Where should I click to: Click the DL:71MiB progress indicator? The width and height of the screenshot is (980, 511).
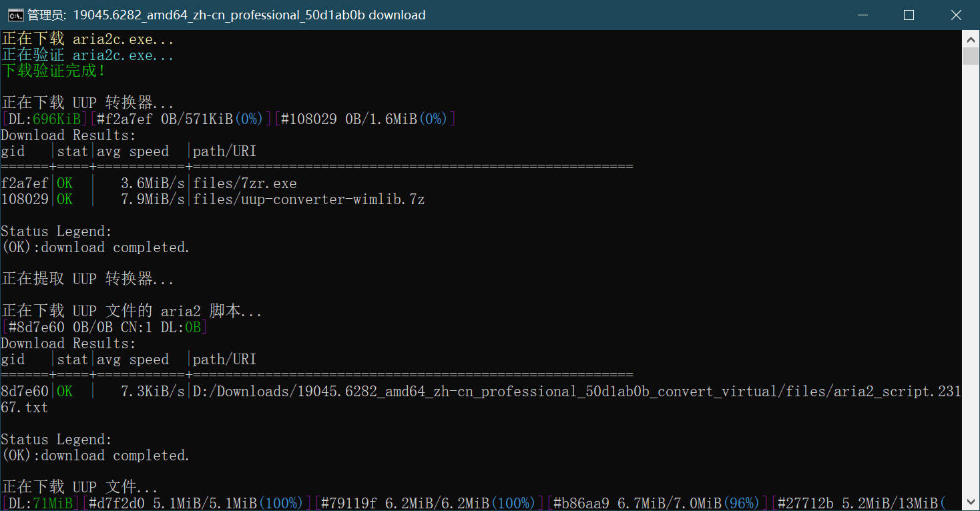pyautogui.click(x=41, y=503)
